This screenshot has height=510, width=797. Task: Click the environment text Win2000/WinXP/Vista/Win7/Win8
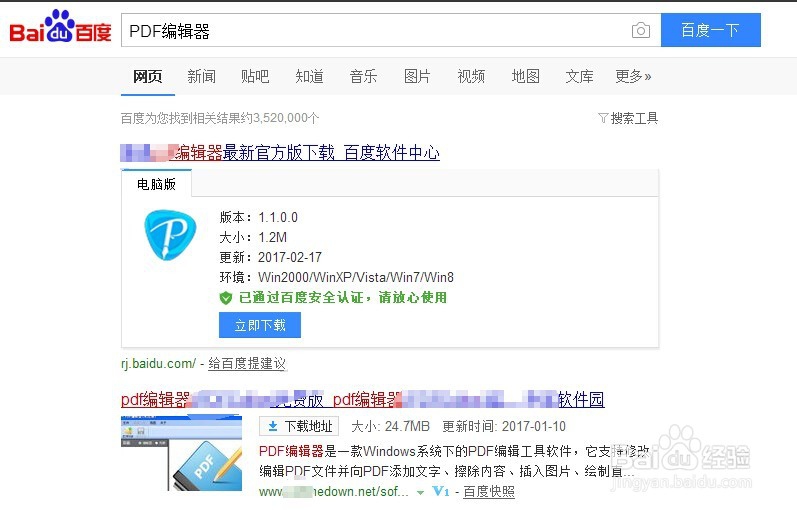[x=356, y=278]
